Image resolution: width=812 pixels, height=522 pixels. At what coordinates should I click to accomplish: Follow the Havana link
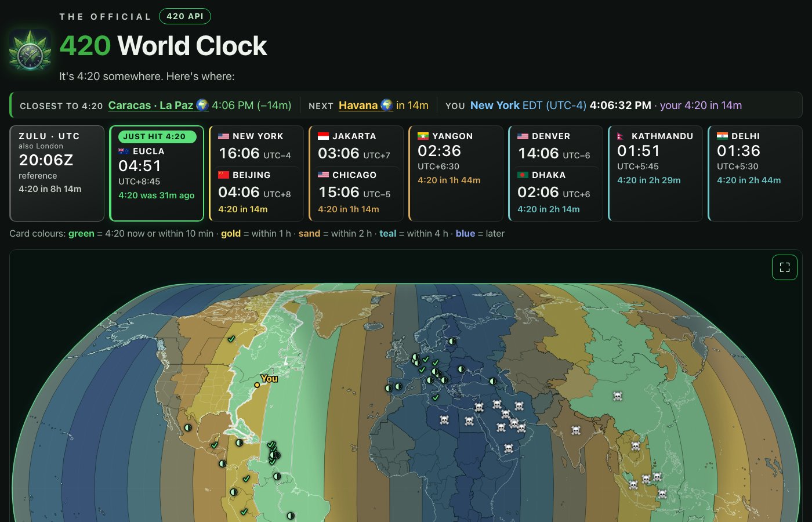(x=366, y=106)
